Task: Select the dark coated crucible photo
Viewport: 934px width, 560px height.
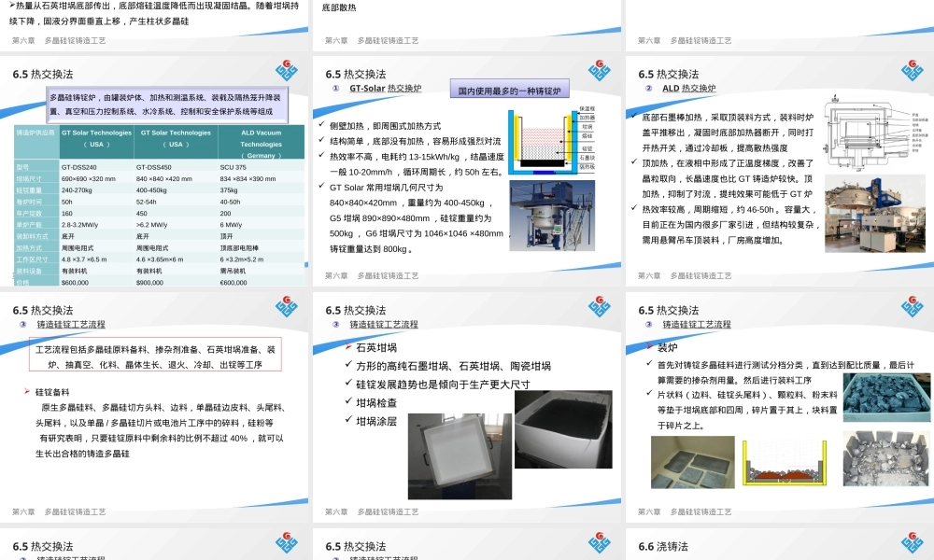Action: click(563, 429)
